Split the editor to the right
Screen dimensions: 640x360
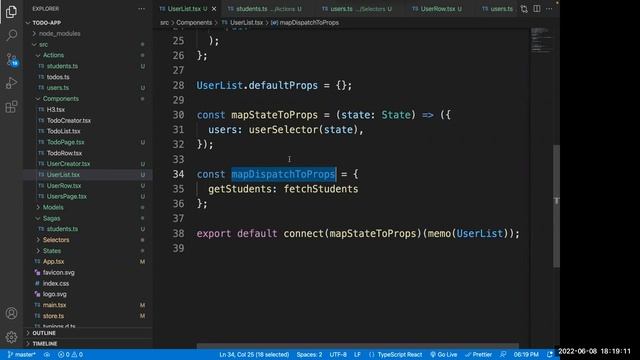point(537,9)
